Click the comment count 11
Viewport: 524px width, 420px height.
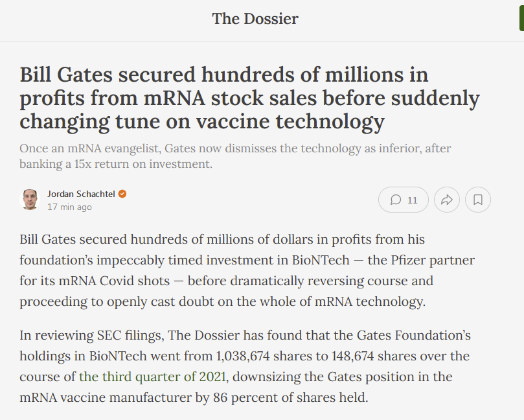coord(413,200)
